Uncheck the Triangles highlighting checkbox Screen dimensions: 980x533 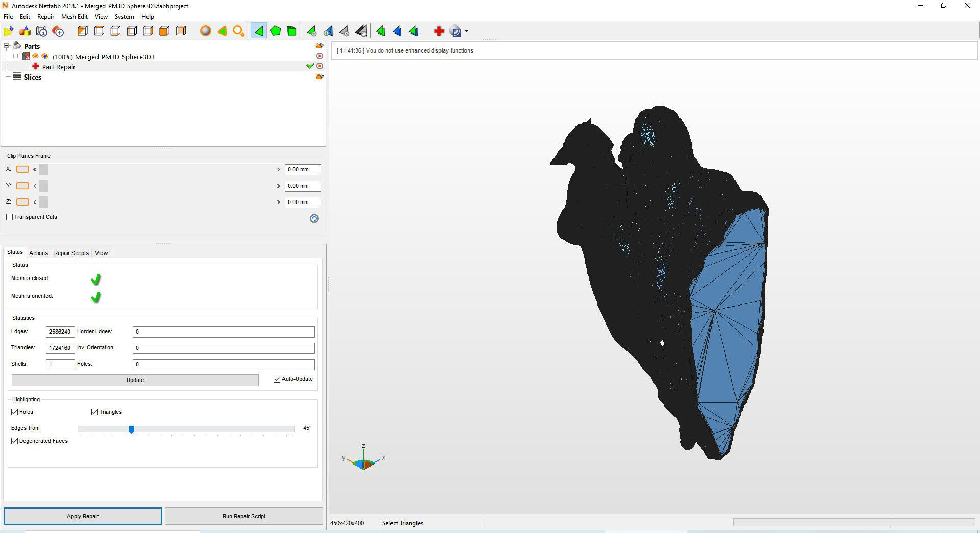[94, 412]
